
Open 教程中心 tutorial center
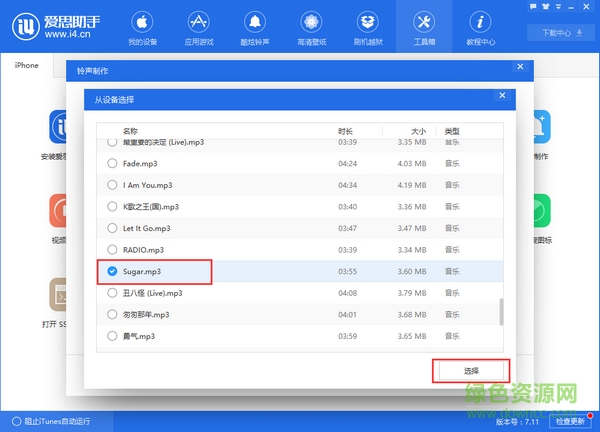[x=481, y=28]
